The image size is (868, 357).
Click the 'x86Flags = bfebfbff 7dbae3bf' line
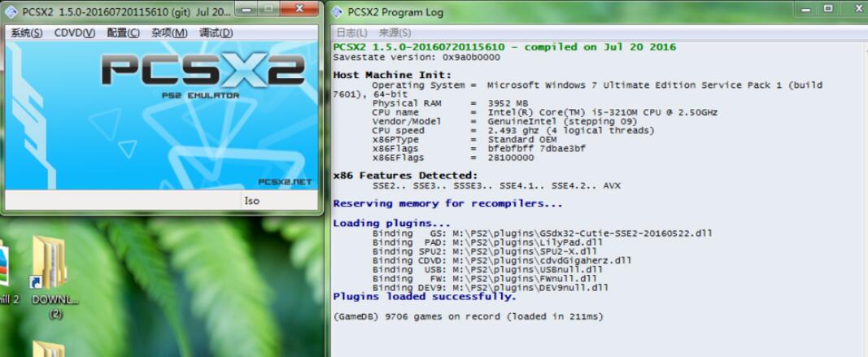(x=478, y=148)
